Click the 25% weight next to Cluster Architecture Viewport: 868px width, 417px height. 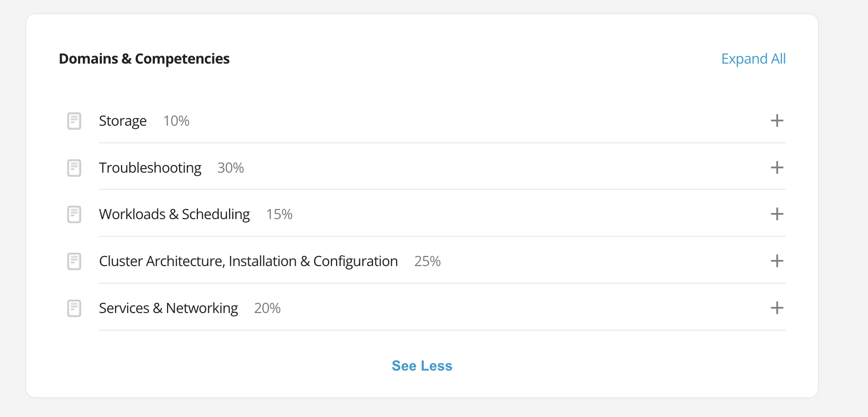coord(427,261)
